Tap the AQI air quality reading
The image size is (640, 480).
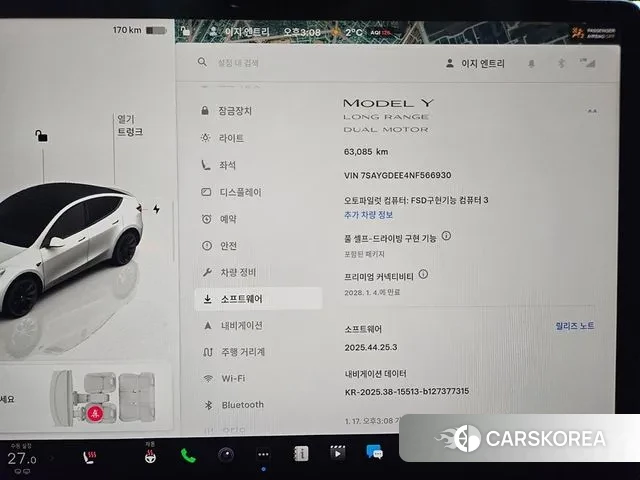(x=380, y=32)
